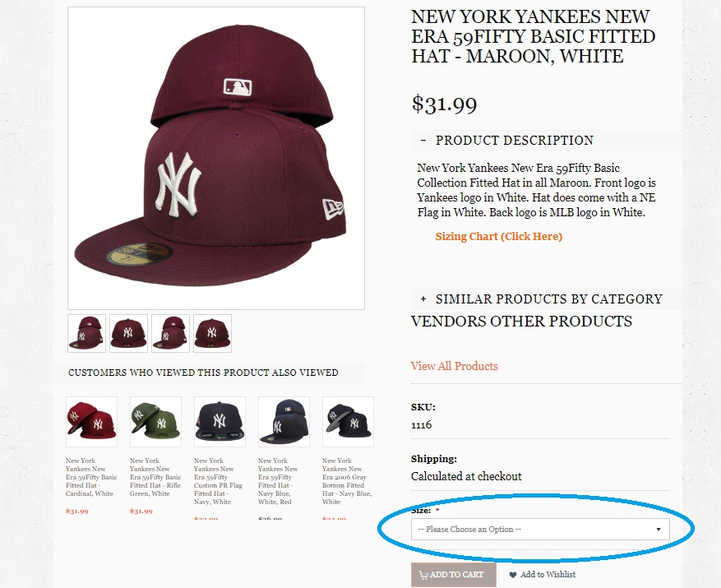Click the Add to Wishlist text link
721x588 pixels.
click(x=548, y=575)
